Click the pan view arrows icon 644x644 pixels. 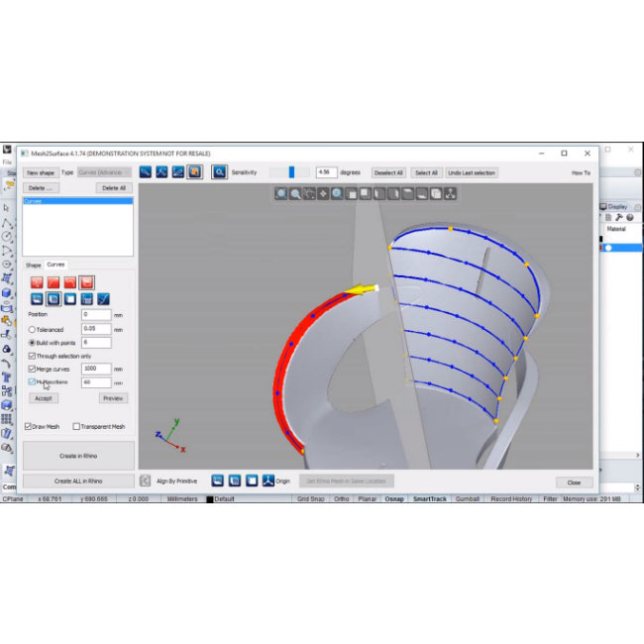point(323,193)
